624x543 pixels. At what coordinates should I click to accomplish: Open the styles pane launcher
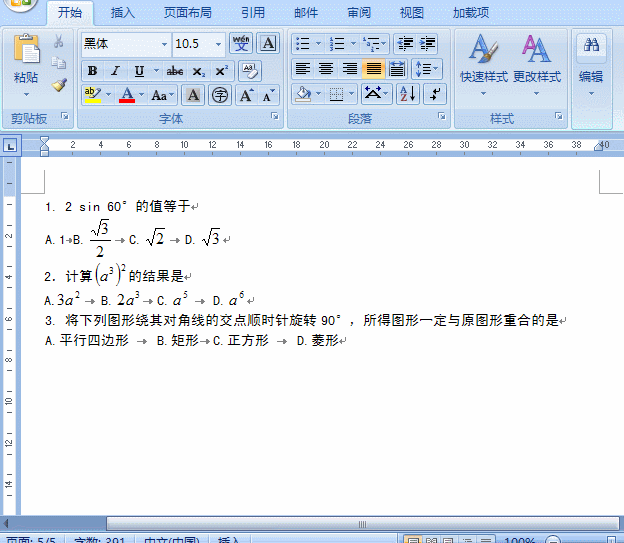(559, 116)
